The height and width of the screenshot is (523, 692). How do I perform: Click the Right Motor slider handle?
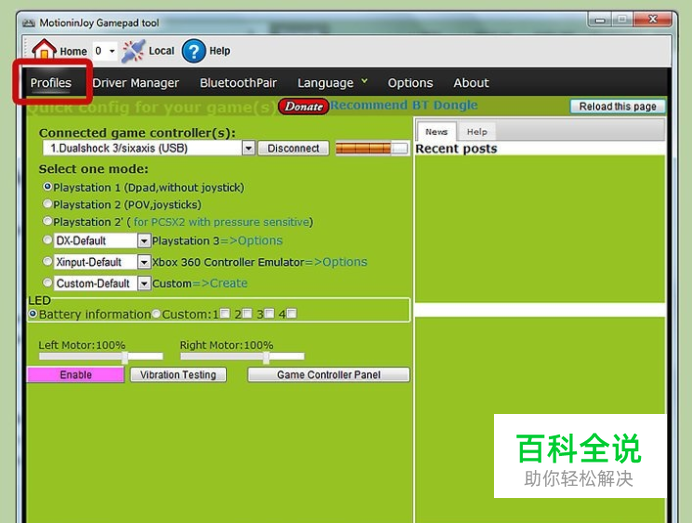point(266,357)
